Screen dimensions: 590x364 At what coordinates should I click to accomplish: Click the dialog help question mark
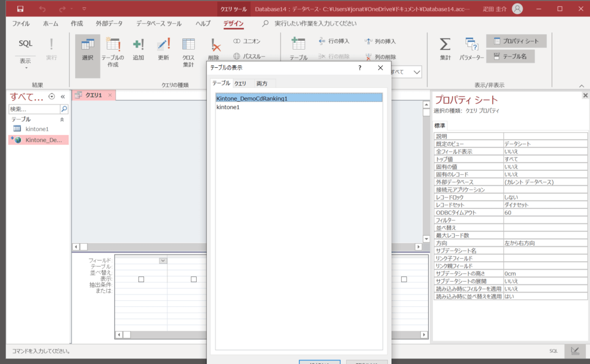click(360, 68)
